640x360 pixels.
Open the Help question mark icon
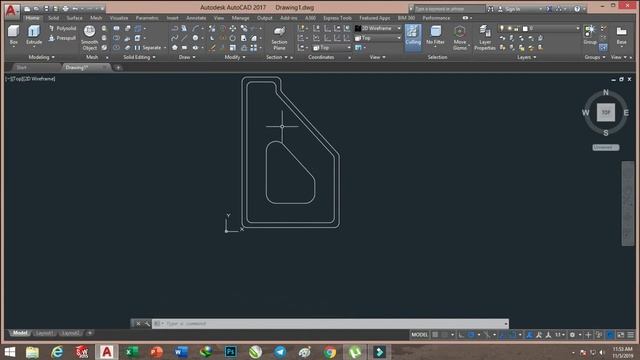[577, 9]
